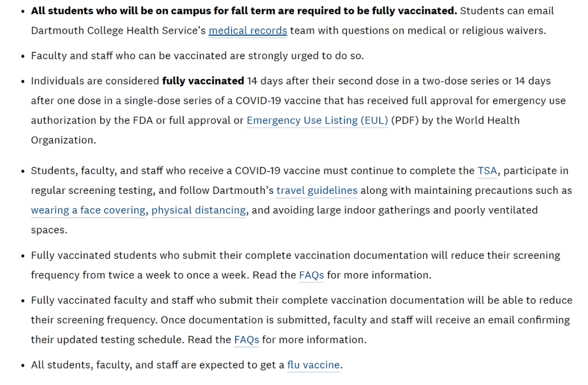Screen dimensions: 588x385
Task: Open the Emergency Use Listing (EUL) link
Action: click(x=317, y=120)
